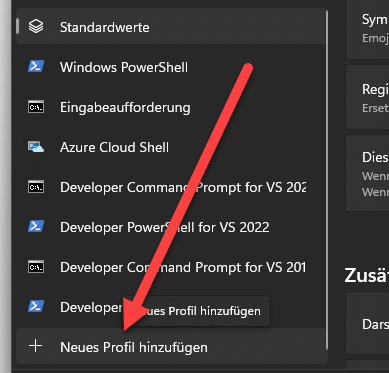The width and height of the screenshot is (389, 373).
Task: Open the Dars settings card
Action: [x=367, y=323]
